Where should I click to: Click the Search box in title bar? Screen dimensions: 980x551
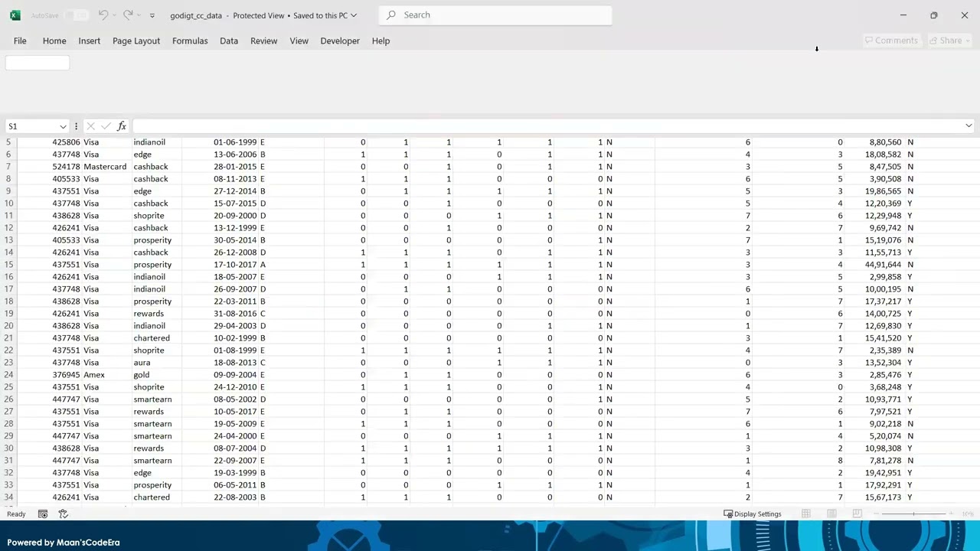495,15
